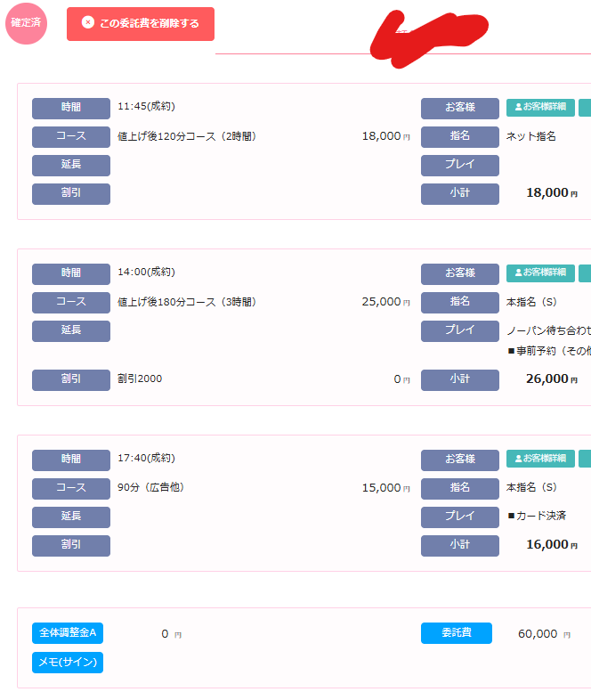Click the お客様 label in the 11:45 booking

460,108
